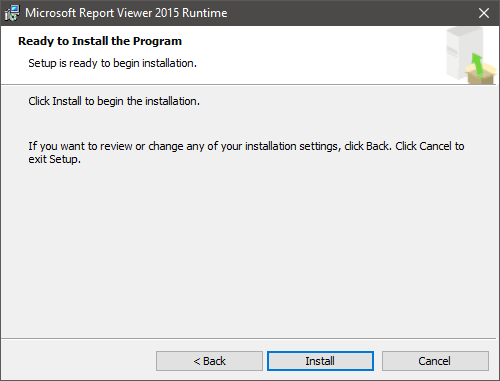Viewport: 500px width, 381px height.
Task: Click the word Back in the instruction paragraph
Action: click(377, 146)
